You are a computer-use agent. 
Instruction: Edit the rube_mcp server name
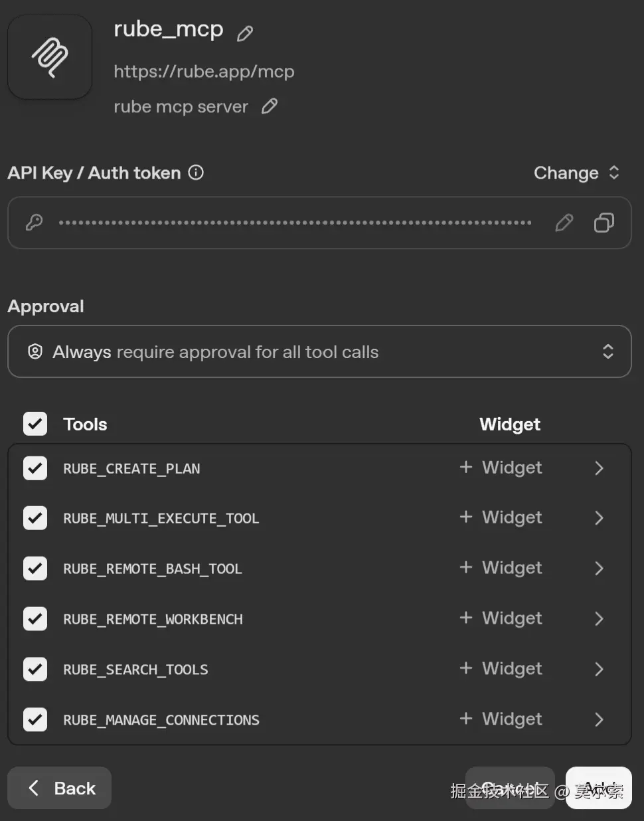(245, 33)
